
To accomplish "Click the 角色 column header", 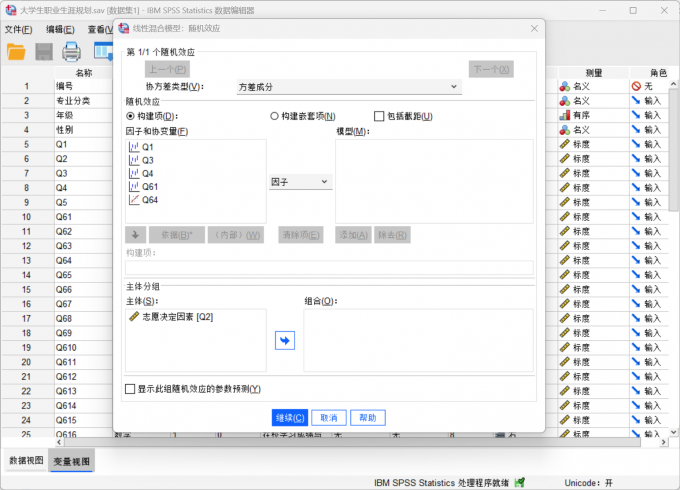I will tap(658, 72).
